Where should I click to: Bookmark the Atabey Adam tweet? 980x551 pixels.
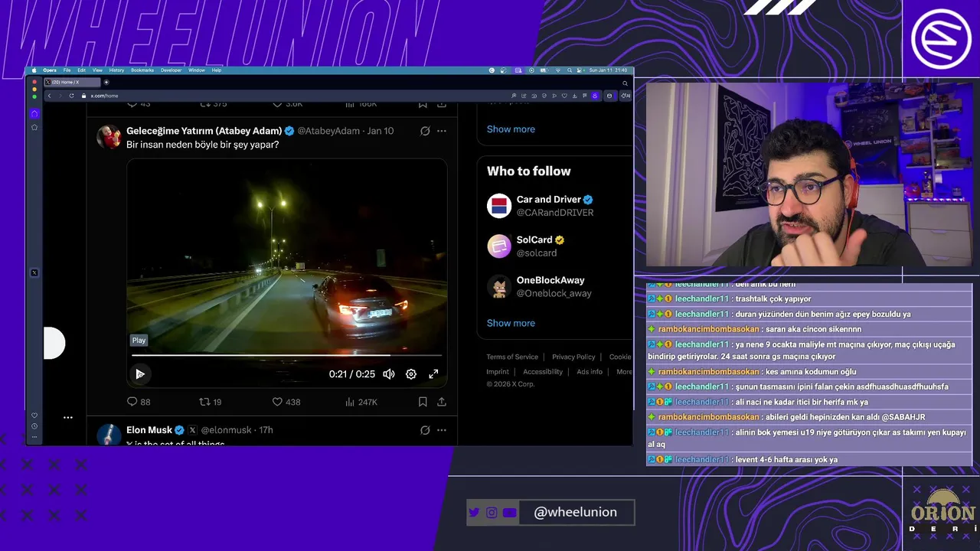(423, 402)
